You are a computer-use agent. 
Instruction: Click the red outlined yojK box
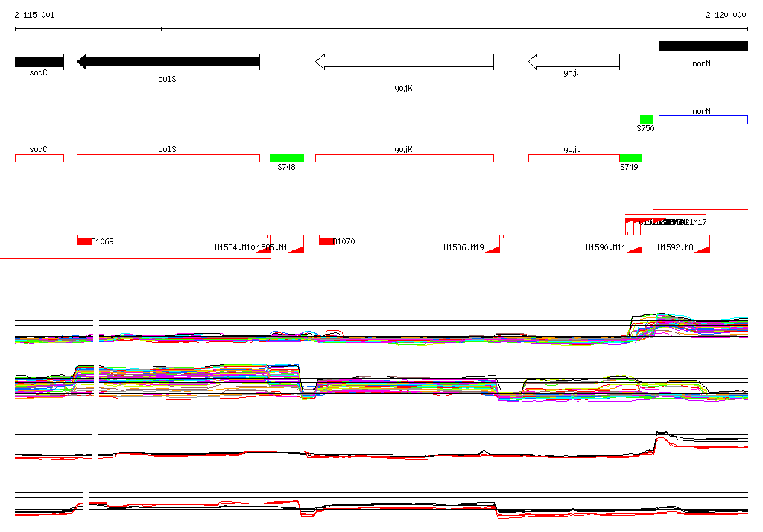[405, 158]
